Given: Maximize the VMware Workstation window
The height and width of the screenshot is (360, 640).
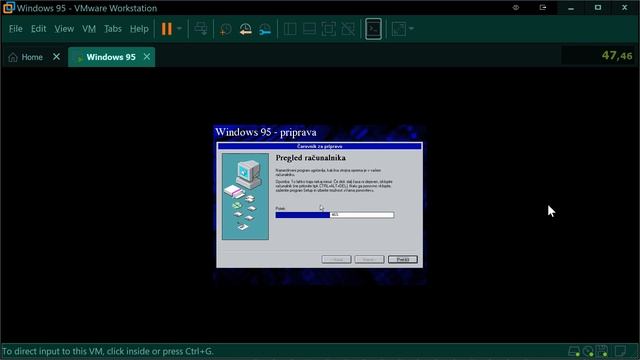Looking at the screenshot, I should coord(598,8).
